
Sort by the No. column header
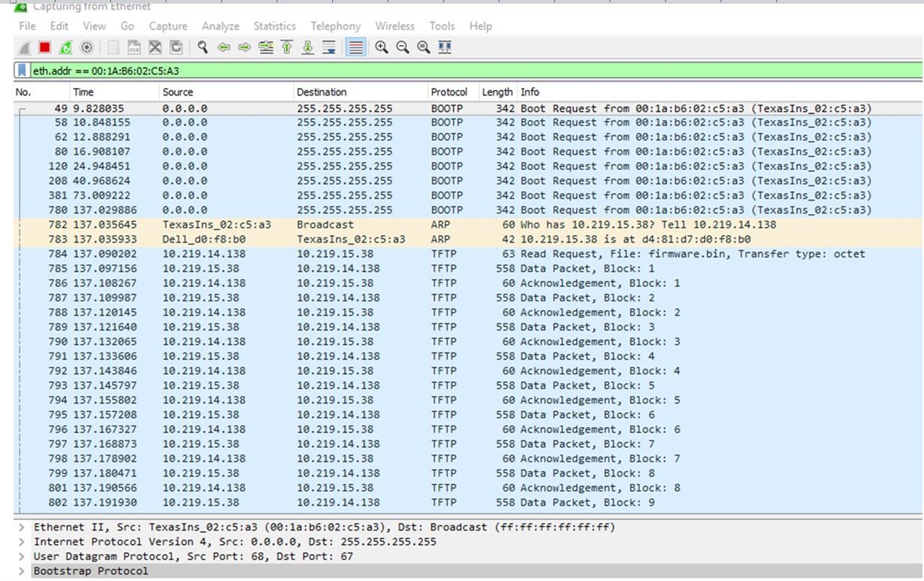(x=41, y=92)
